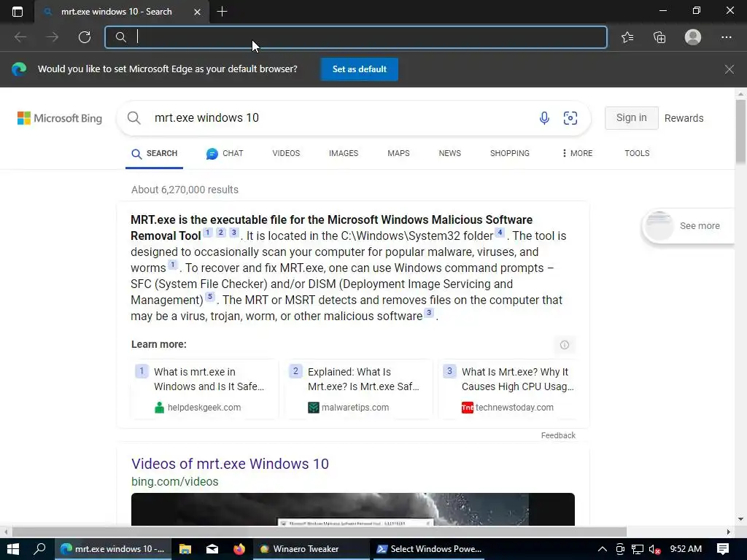This screenshot has width=747, height=560.
Task: Open the bing.com/videos link
Action: (175, 481)
